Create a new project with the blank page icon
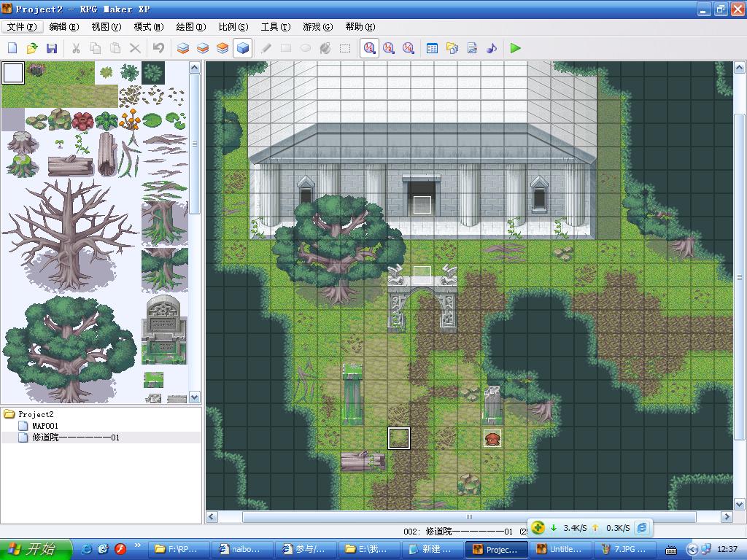Screen dimensions: 747x560 coord(12,48)
